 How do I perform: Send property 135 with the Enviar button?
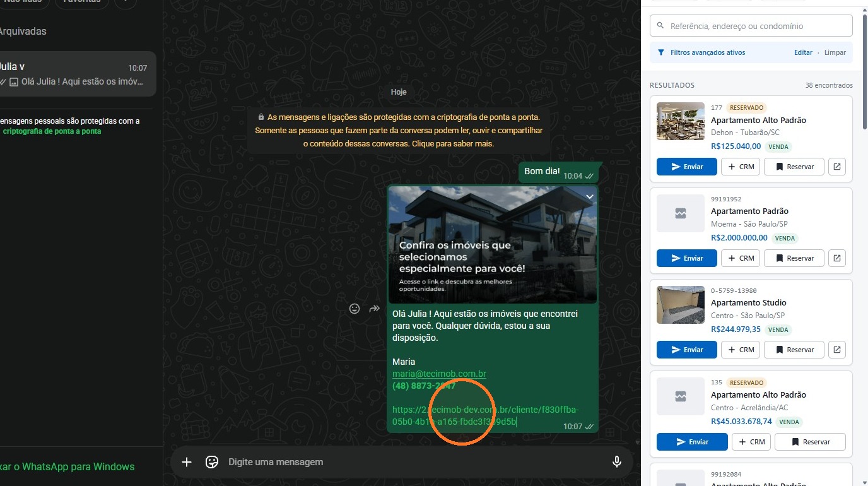[692, 442]
